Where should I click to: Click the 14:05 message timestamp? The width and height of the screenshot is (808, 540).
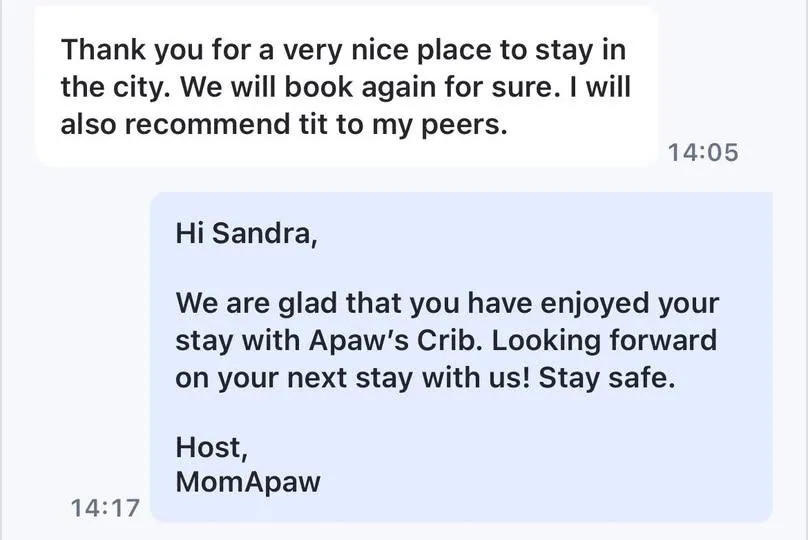703,153
